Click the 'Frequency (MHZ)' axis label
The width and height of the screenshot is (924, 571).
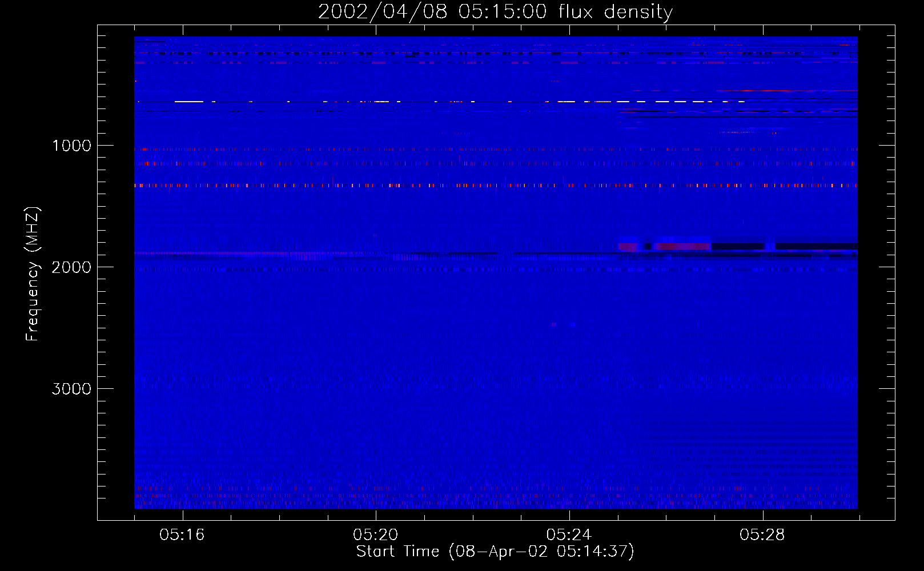click(x=33, y=274)
